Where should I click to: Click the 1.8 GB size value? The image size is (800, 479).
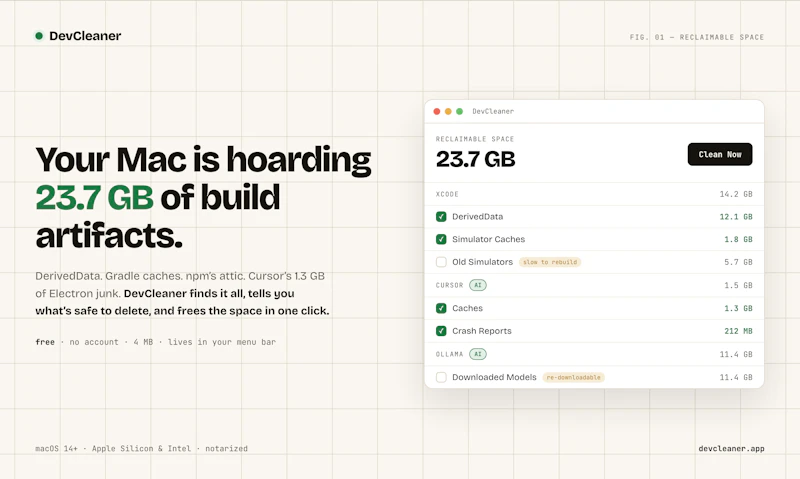(x=738, y=239)
